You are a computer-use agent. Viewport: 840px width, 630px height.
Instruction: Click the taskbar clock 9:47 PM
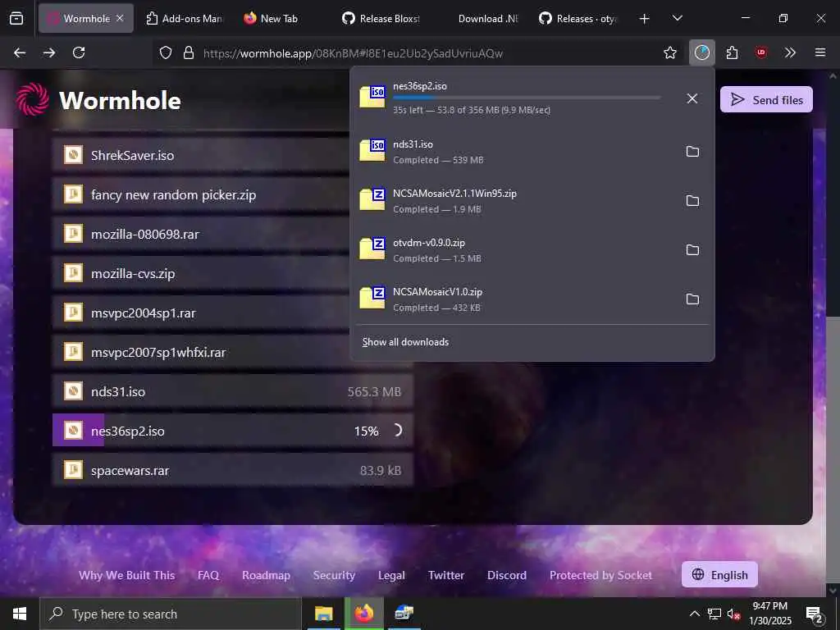(x=769, y=606)
